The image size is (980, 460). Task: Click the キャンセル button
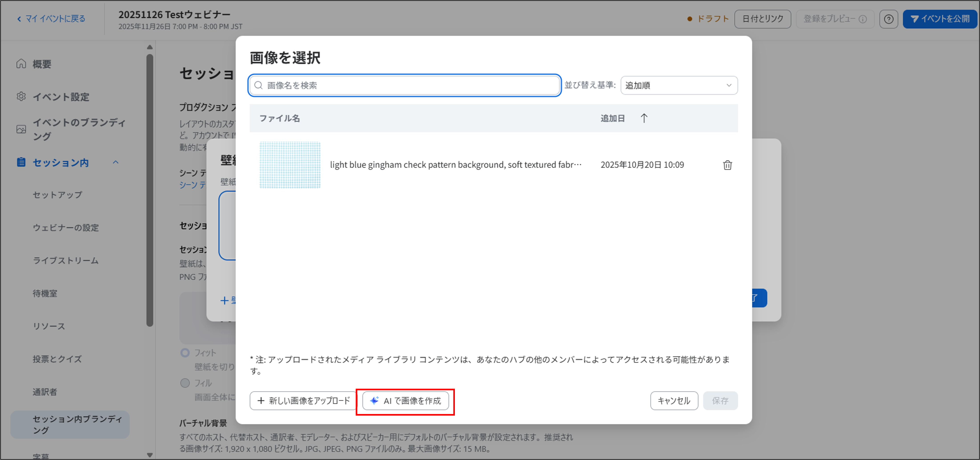tap(674, 400)
